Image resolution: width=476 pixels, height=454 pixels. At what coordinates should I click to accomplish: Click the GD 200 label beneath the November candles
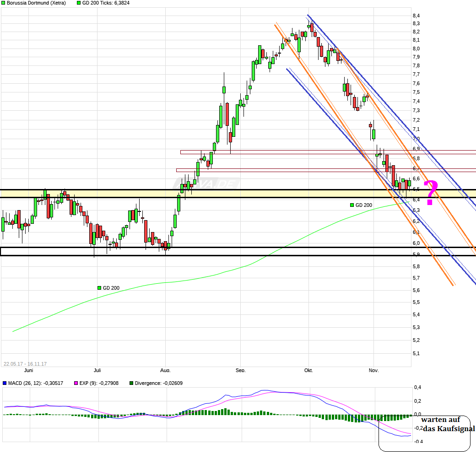(364, 205)
